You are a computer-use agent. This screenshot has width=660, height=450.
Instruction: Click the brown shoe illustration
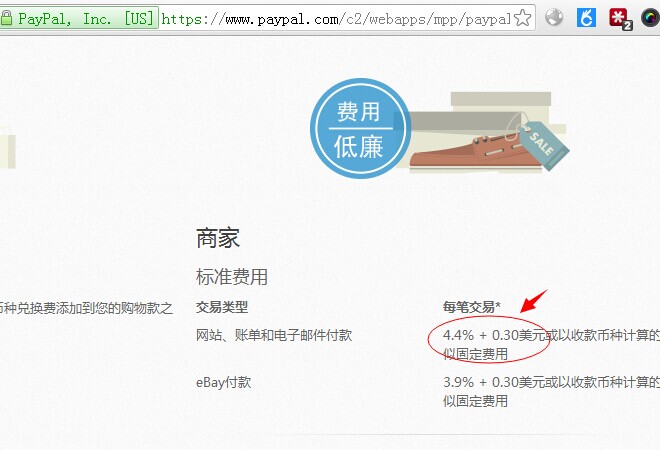point(474,152)
